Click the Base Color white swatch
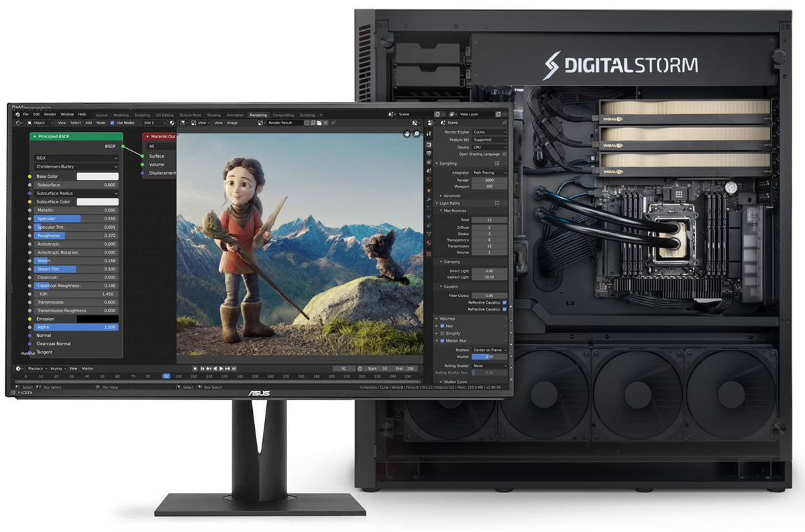The height and width of the screenshot is (532, 805). pos(97,176)
